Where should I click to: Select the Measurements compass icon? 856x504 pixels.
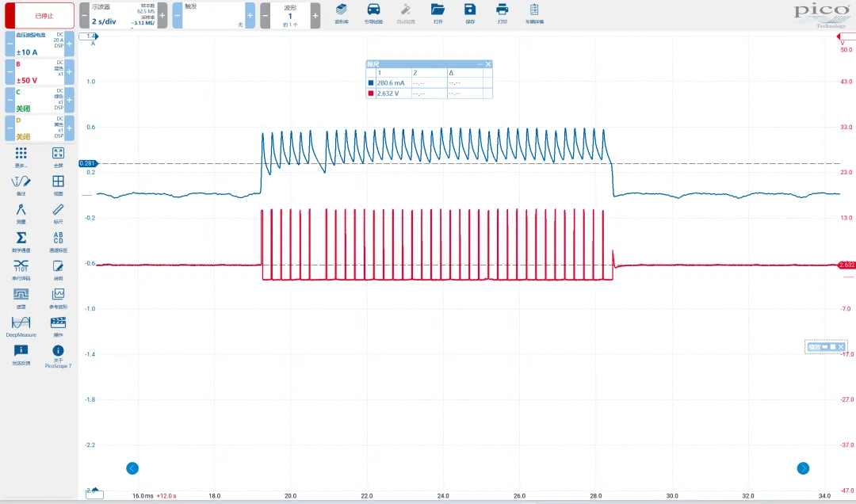click(x=21, y=211)
